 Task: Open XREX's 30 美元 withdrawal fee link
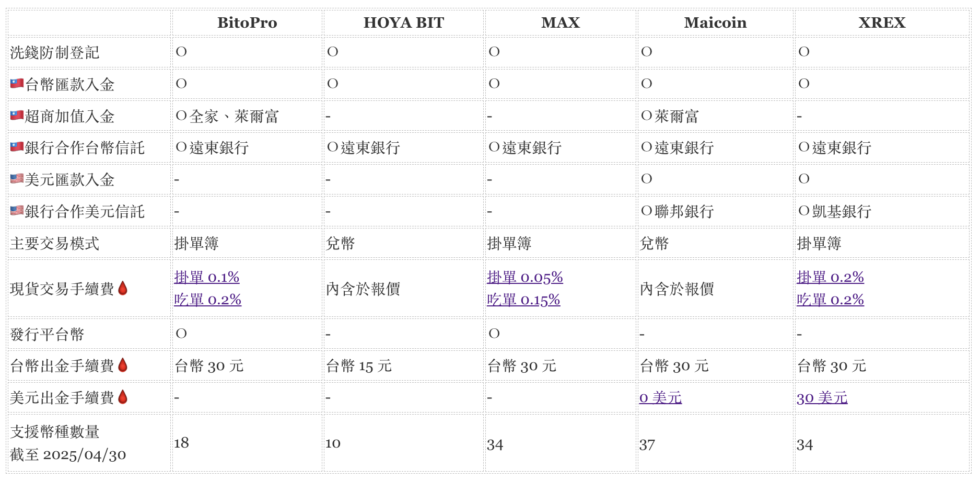pyautogui.click(x=822, y=398)
